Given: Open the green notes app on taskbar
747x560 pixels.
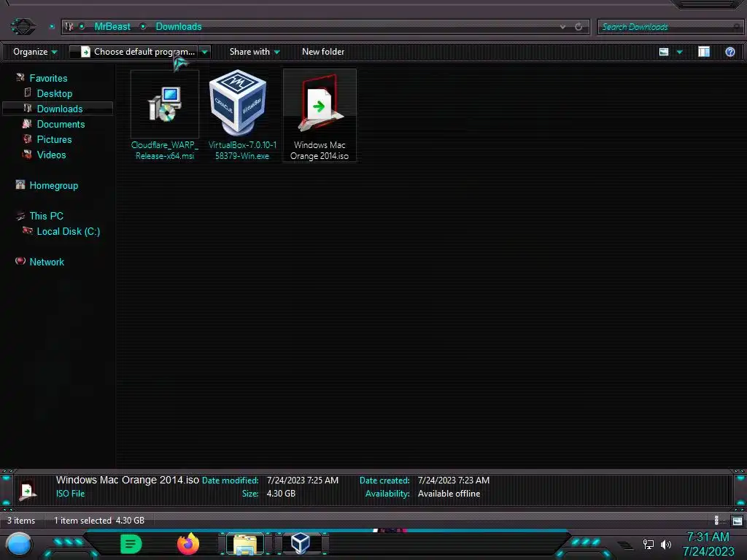Looking at the screenshot, I should coord(131,544).
